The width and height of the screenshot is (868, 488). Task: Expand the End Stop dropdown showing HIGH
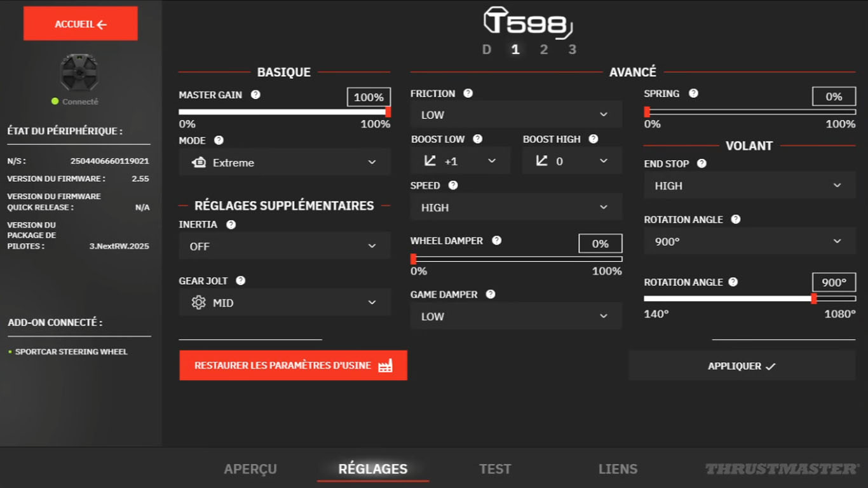[750, 186]
